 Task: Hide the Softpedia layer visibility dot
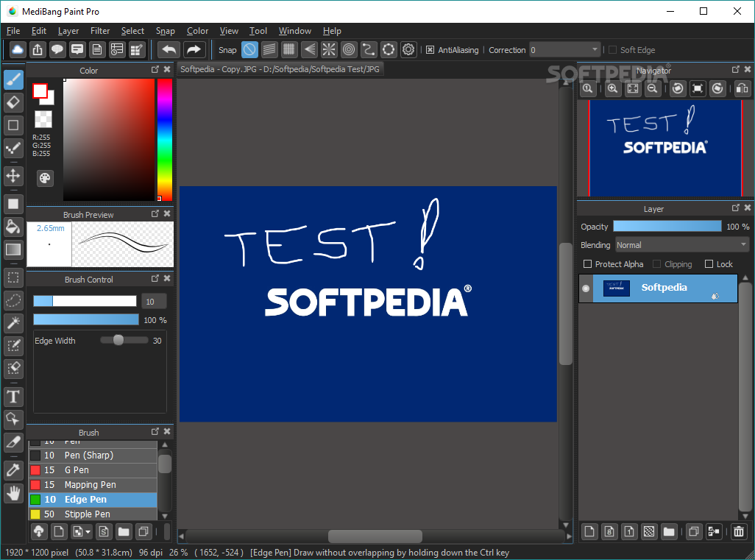[x=586, y=288]
